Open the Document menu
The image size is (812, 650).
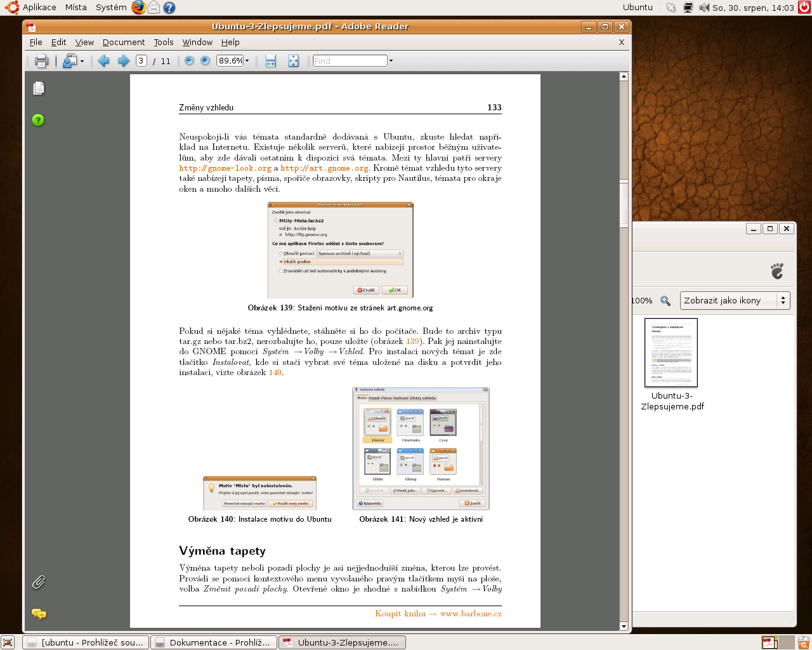(x=124, y=43)
